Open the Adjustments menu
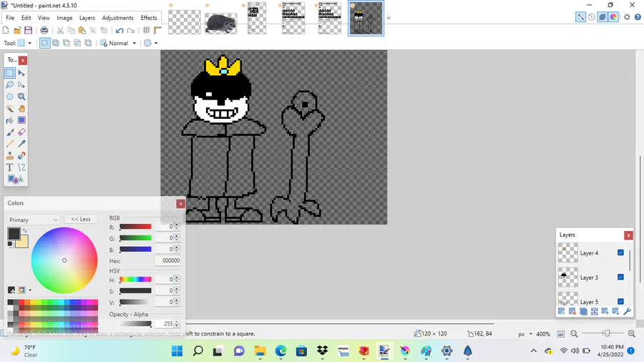 [x=118, y=18]
